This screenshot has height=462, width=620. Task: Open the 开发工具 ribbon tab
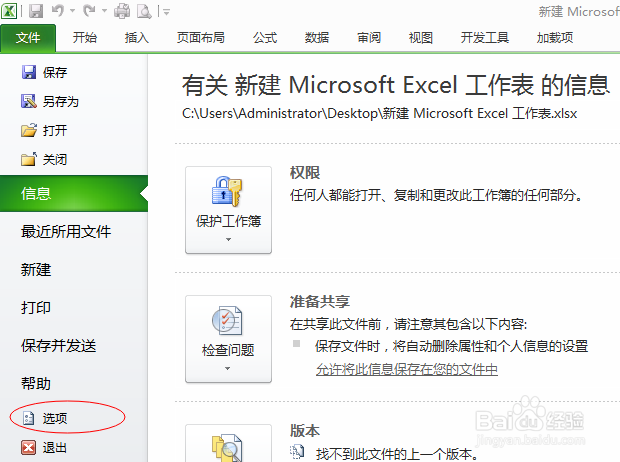pos(485,38)
